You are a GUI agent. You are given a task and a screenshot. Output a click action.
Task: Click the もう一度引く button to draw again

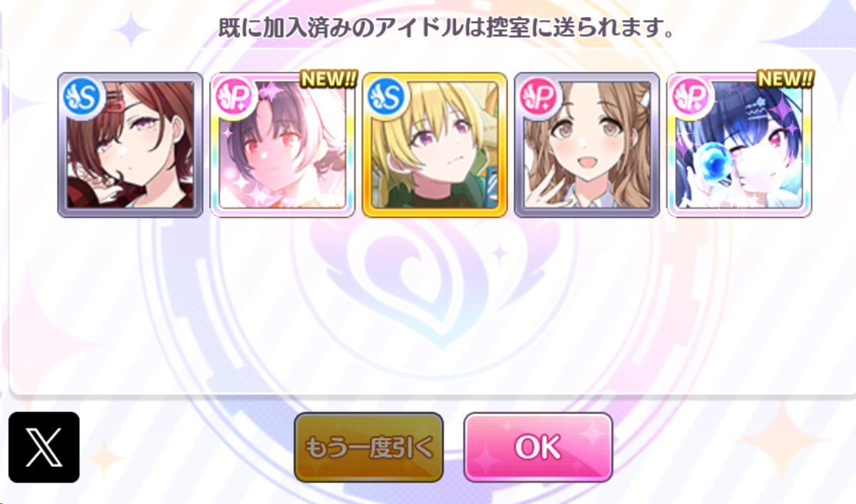(369, 448)
